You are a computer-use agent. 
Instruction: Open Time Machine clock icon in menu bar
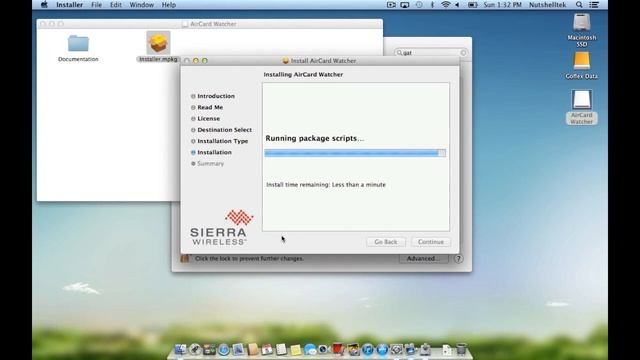pyautogui.click(x=419, y=5)
